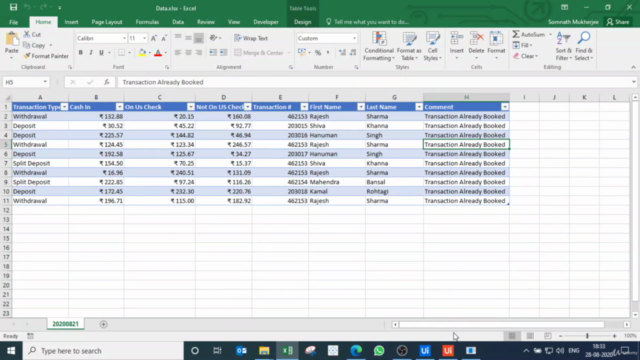Open Conditional Formatting

(x=379, y=46)
